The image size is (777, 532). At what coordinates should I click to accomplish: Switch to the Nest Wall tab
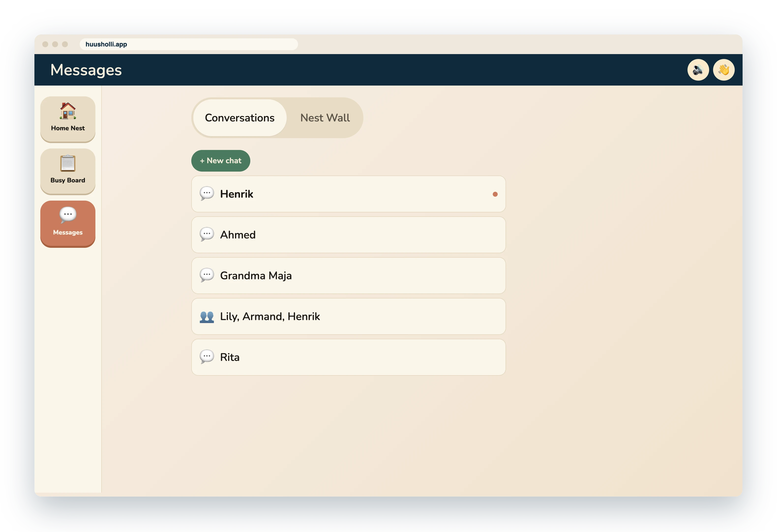[325, 118]
